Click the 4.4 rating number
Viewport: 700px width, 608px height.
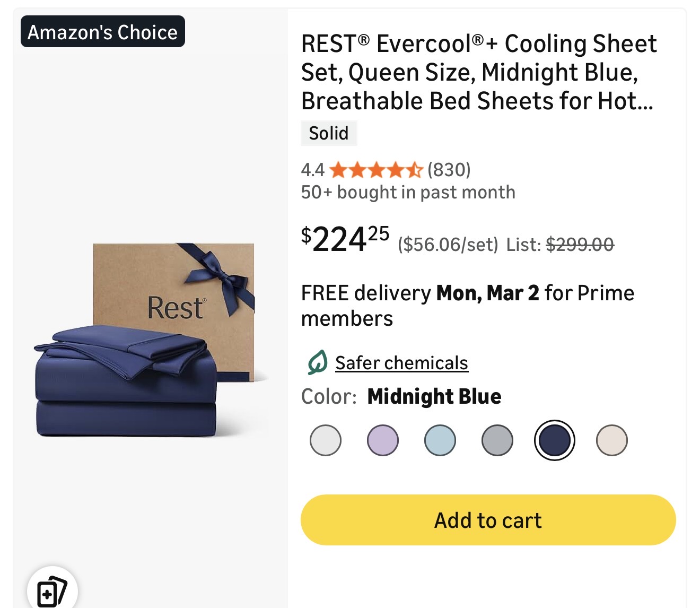click(312, 170)
